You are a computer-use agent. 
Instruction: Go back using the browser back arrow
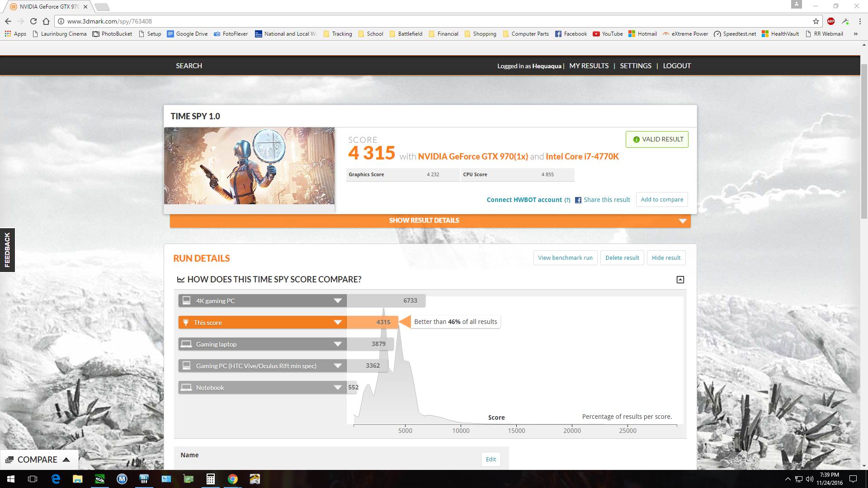pos(8,21)
